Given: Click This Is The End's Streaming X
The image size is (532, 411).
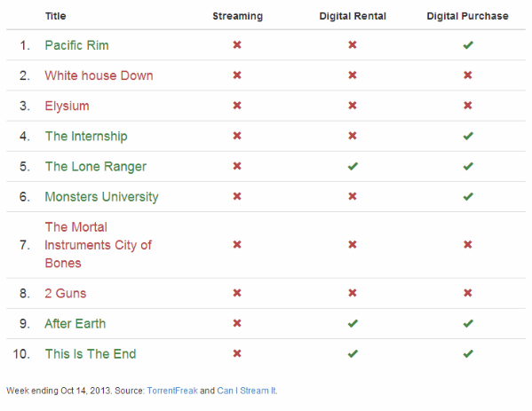Looking at the screenshot, I should click(237, 353).
